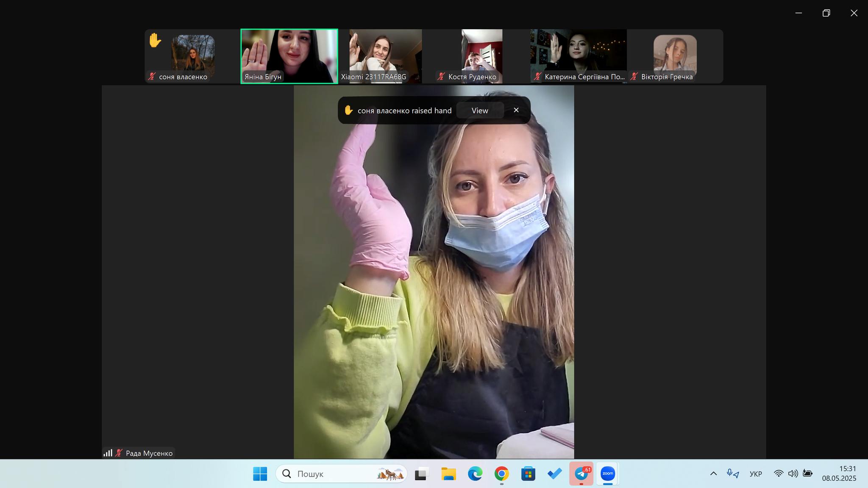
Task: Click соня власенко raised hand icon
Action: 155,41
